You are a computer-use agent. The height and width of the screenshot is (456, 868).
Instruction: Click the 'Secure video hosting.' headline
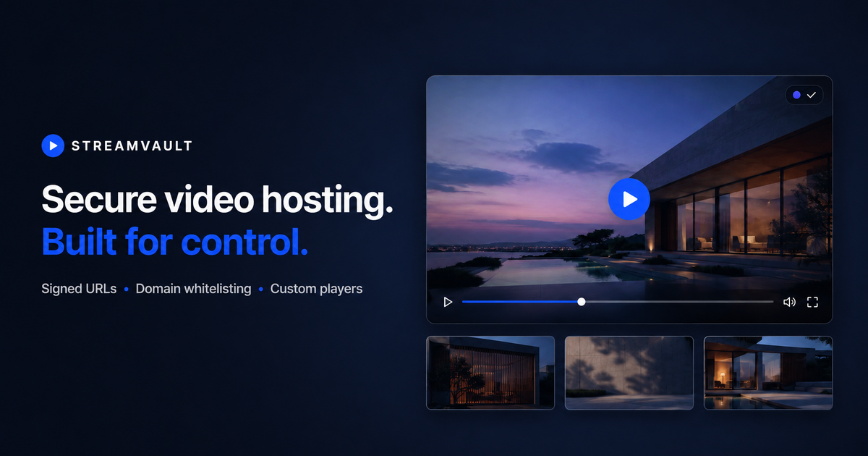(217, 199)
